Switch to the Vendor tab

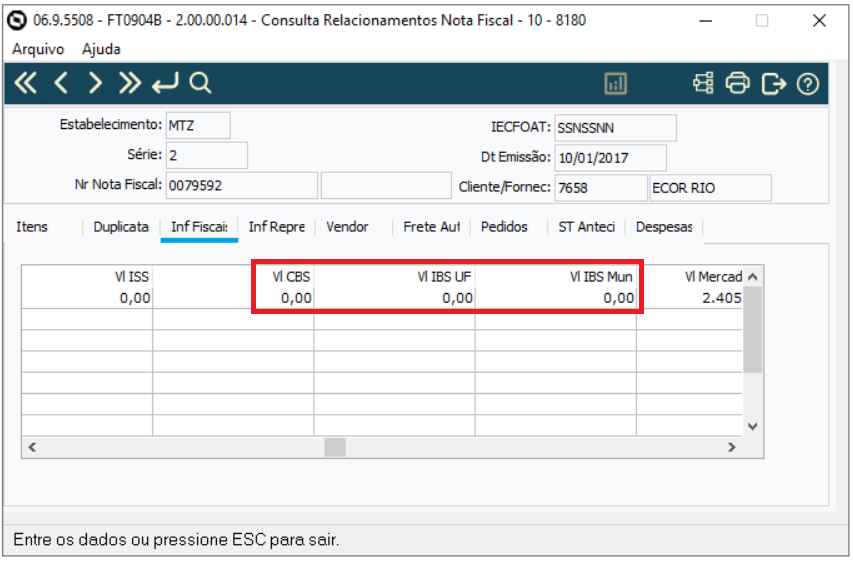coord(347,227)
